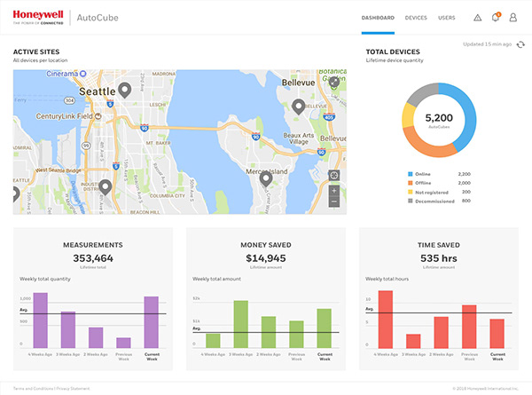Click the Offline 2,000 count

(x=464, y=183)
